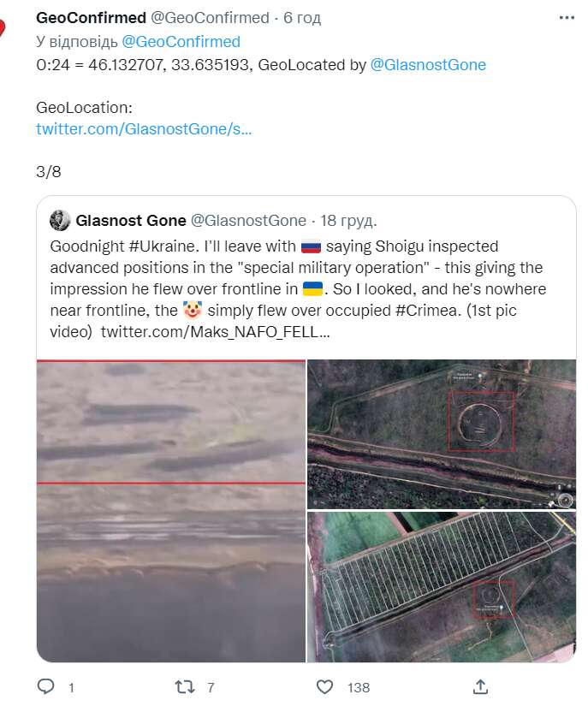Open the top-right satellite image

point(442,433)
